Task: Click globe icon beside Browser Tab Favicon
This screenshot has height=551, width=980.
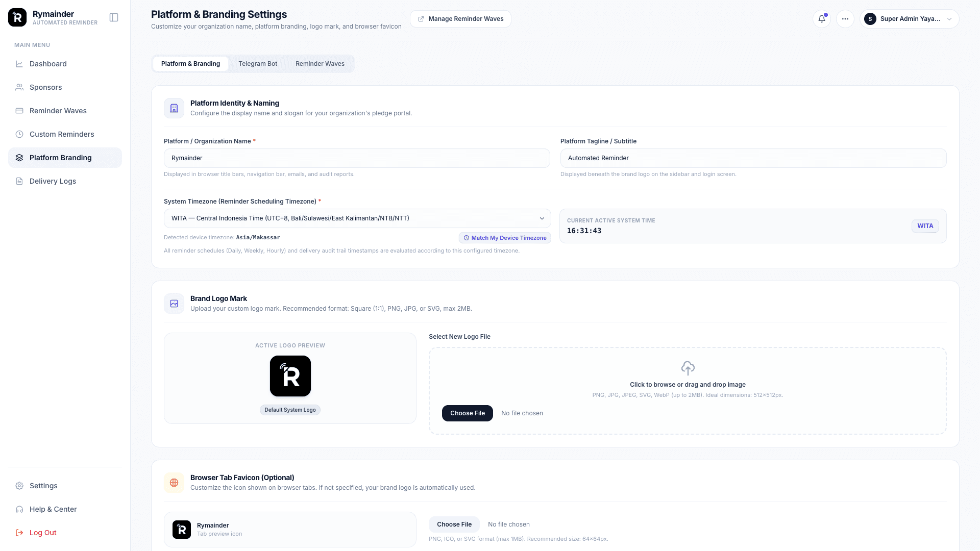Action: click(174, 483)
